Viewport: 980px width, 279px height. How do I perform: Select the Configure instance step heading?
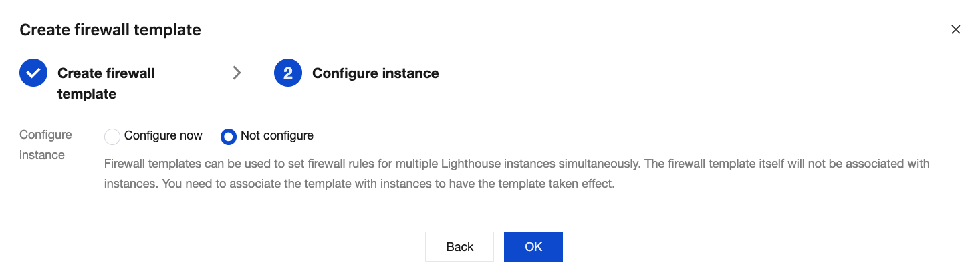click(375, 73)
